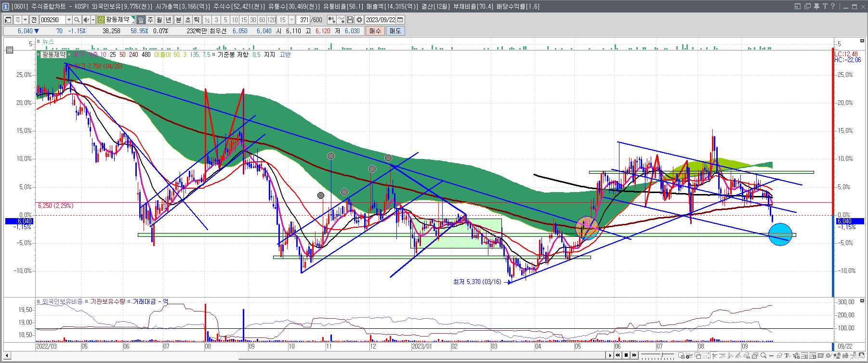Click the crosshair cursor tool in bottom toolbar
Image resolution: width=868 pixels, height=363 pixels.
click(x=714, y=356)
